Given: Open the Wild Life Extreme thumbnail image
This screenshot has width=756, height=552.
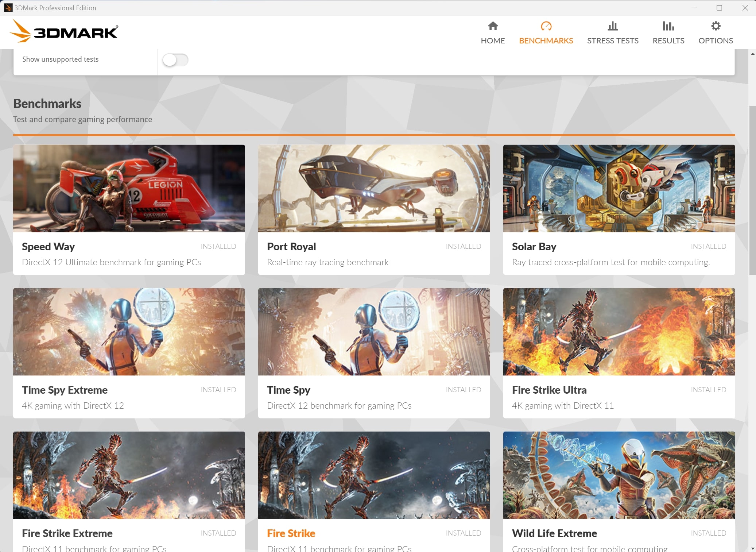Looking at the screenshot, I should coord(619,475).
